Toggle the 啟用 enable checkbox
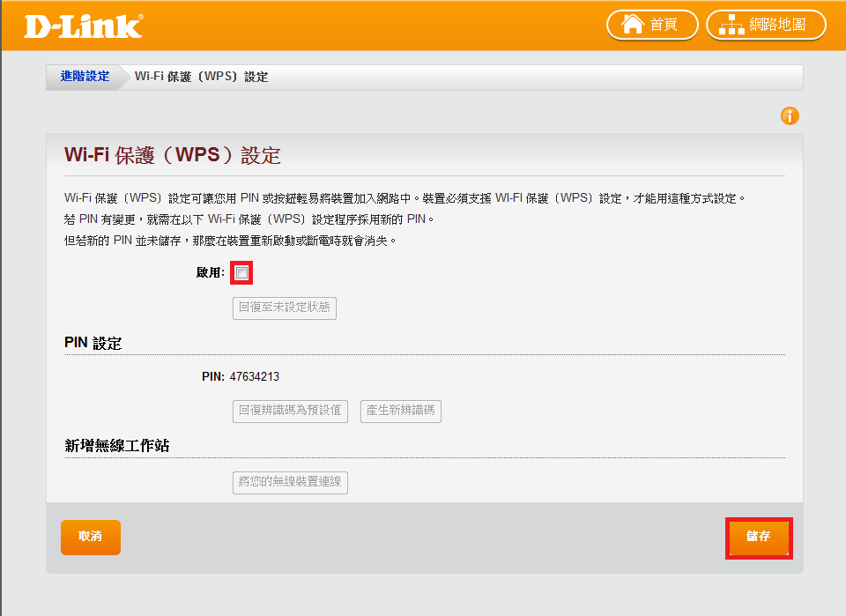The image size is (846, 616). [241, 273]
